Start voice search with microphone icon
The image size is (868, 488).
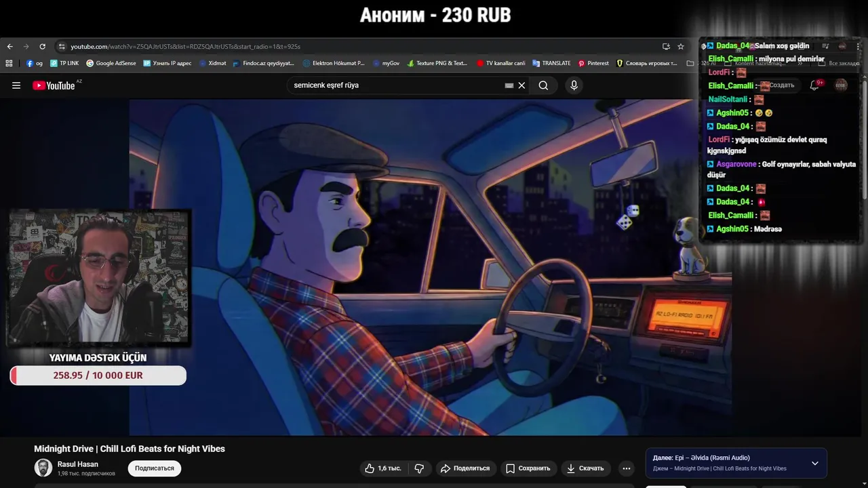click(574, 85)
